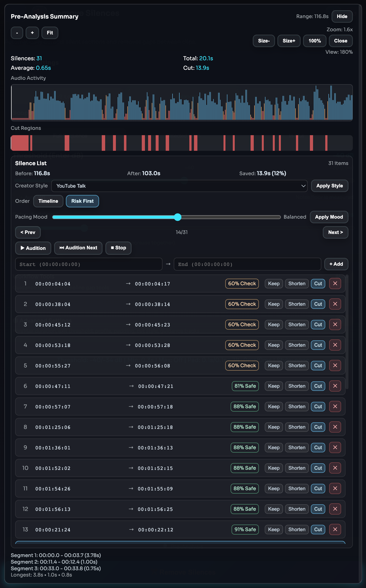Click the Apply Style button

(329, 186)
